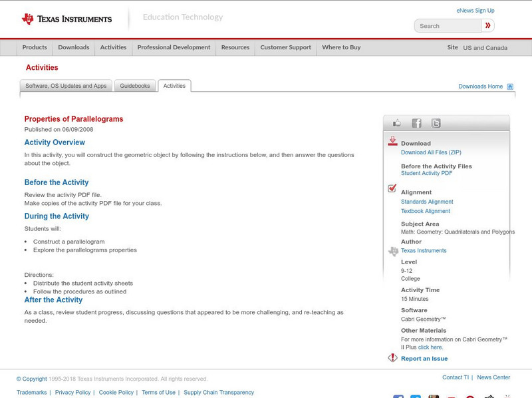Click the Downloads Home house icon
This screenshot has width=532, height=398.
pos(510,87)
